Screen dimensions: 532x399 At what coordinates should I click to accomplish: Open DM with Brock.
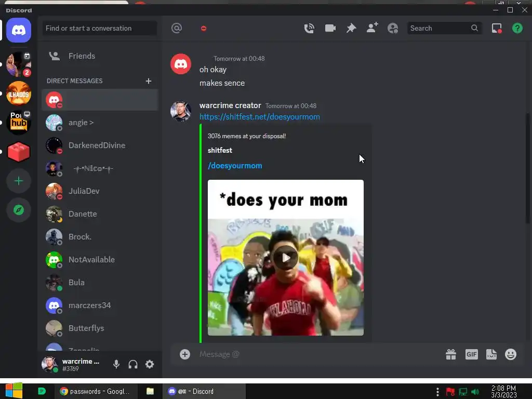100,237
